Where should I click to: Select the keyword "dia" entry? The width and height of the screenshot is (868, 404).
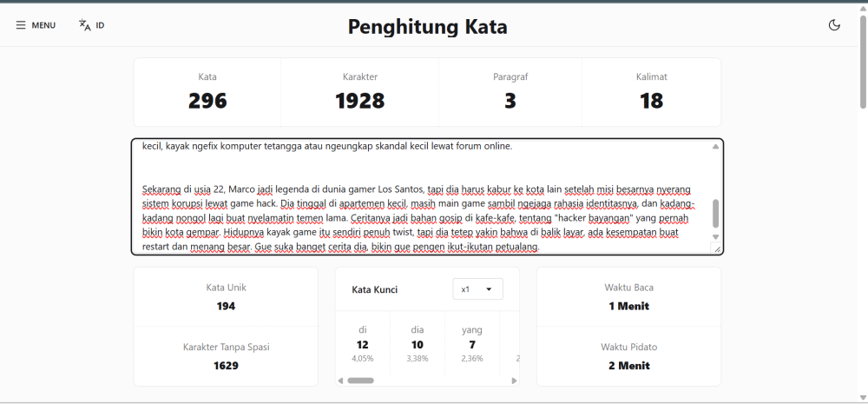coord(418,343)
